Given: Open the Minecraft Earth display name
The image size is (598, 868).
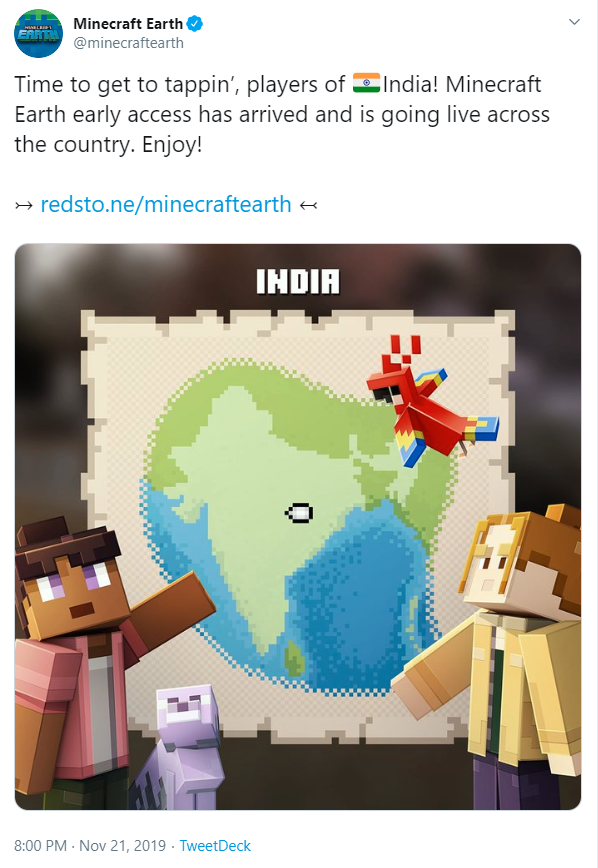Looking at the screenshot, I should 128,24.
